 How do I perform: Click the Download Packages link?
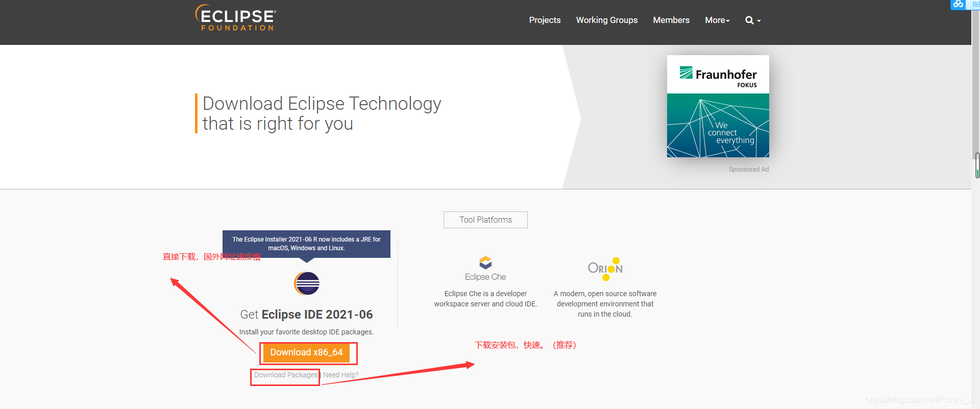pyautogui.click(x=286, y=375)
